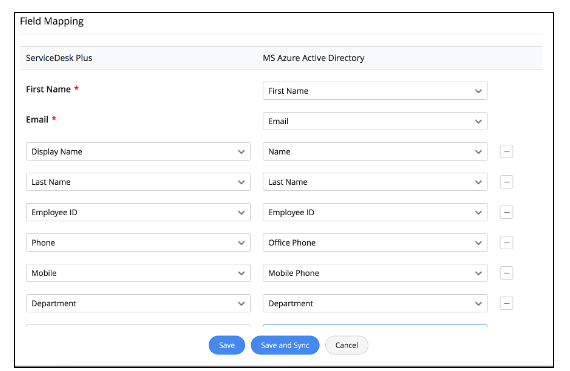The height and width of the screenshot is (371, 570).
Task: Open ServiceDesk Department dropdown
Action: point(138,303)
